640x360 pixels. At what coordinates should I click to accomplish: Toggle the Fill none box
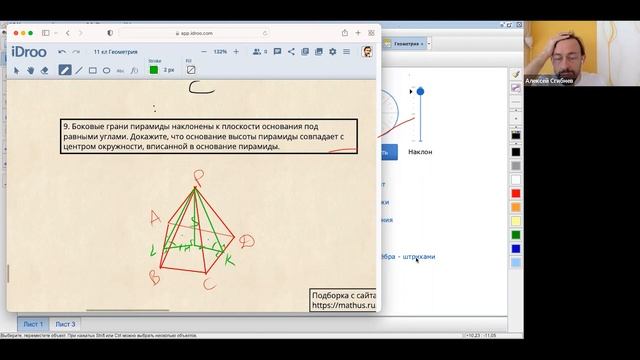coord(191,70)
